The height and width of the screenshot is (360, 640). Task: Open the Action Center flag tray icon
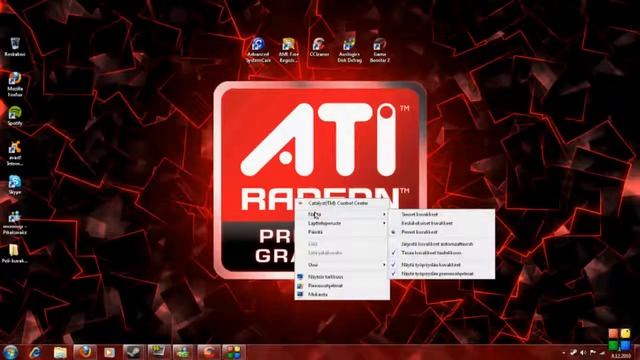pos(593,352)
